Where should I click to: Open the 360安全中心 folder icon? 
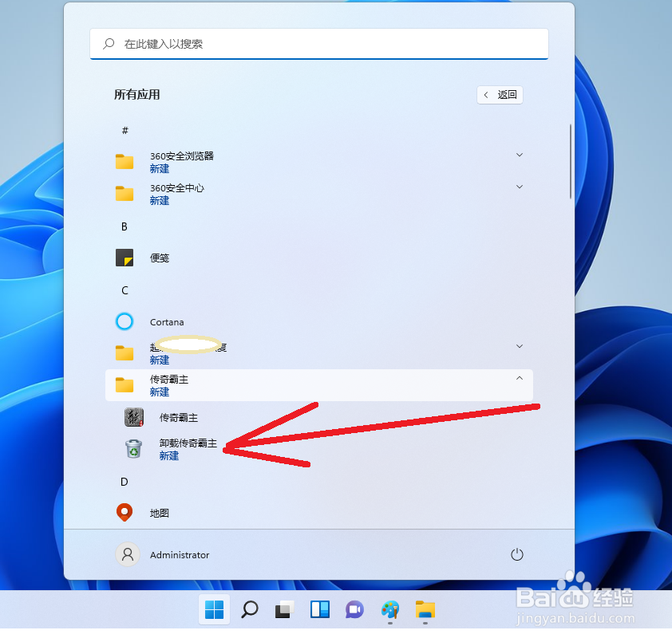point(125,194)
